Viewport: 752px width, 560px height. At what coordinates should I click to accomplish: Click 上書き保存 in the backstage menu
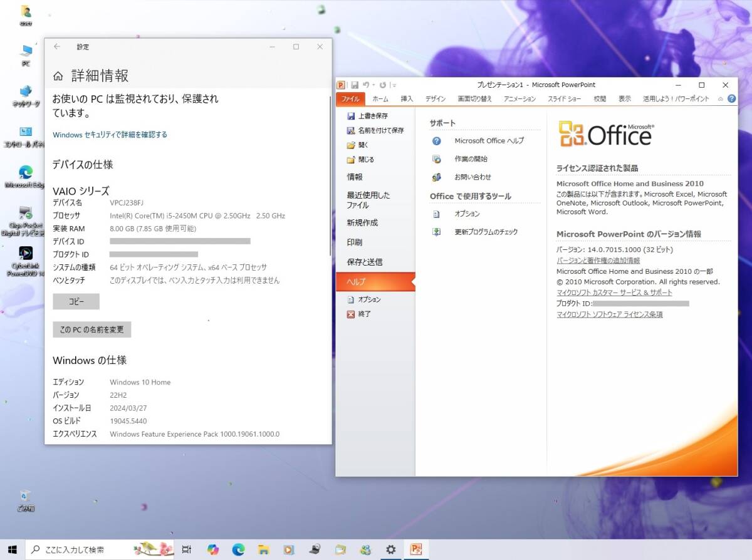[x=368, y=116]
